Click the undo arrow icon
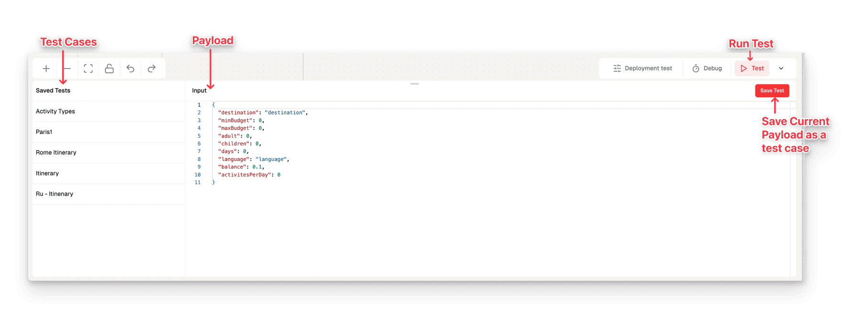Screen dimensions: 868x309 pyautogui.click(x=130, y=69)
